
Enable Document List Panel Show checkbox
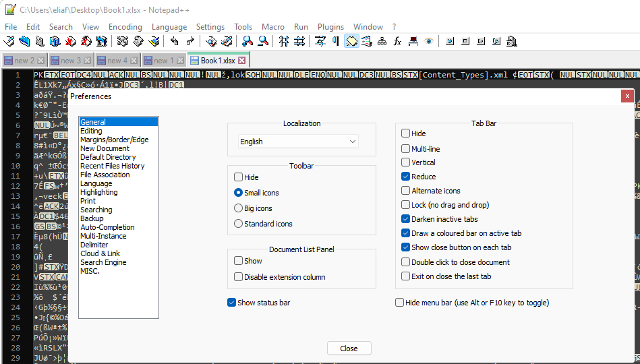coord(238,261)
